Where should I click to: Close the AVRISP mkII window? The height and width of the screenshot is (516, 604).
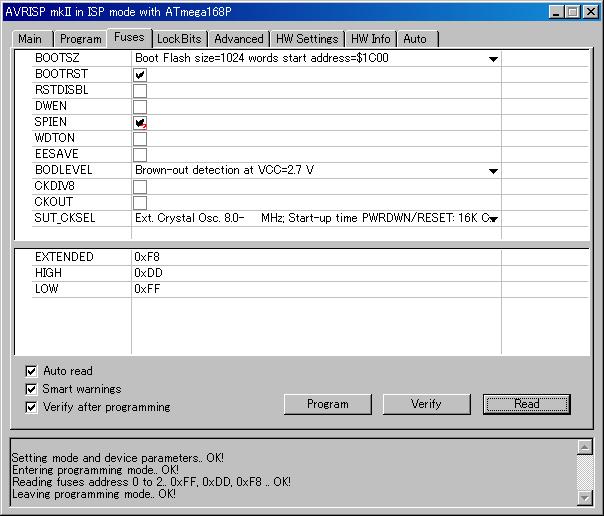click(x=591, y=12)
